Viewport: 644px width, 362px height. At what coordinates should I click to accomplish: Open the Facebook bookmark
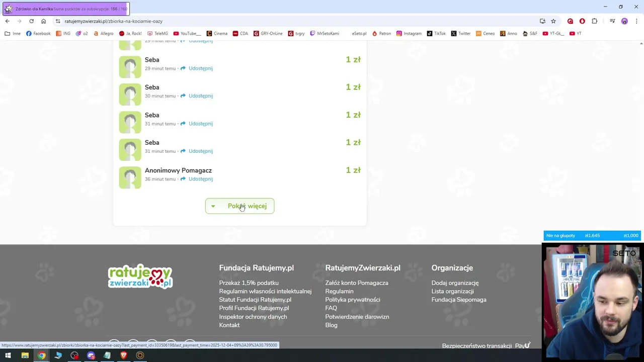pos(38,34)
